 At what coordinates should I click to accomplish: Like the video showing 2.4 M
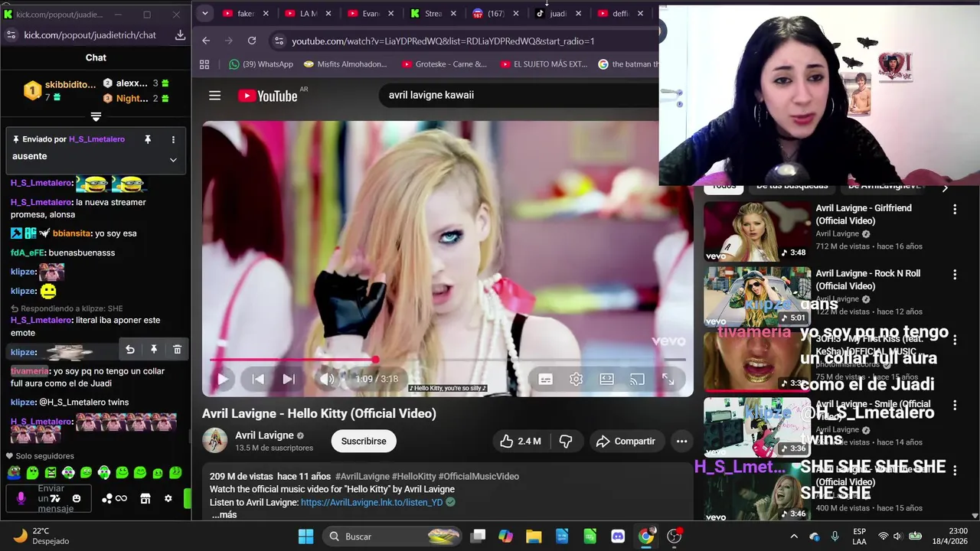[x=520, y=441]
